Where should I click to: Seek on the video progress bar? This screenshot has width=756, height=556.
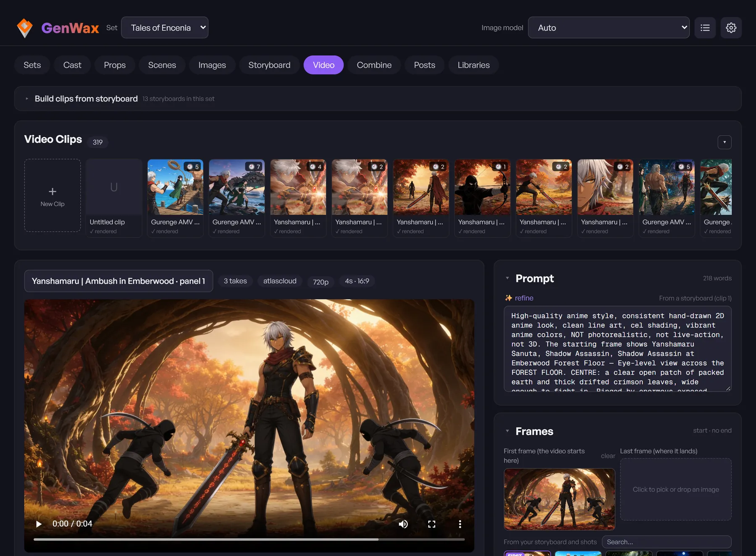(249, 539)
